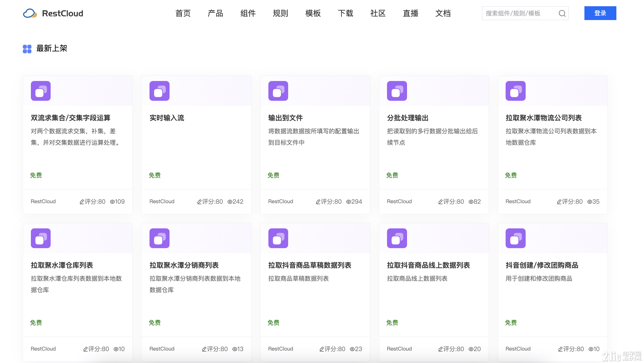Click purple icon on 拉取聚水潭分销商列表 card

click(160, 238)
